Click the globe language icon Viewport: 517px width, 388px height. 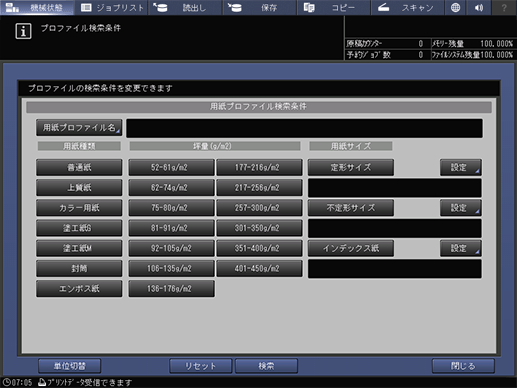(455, 7)
